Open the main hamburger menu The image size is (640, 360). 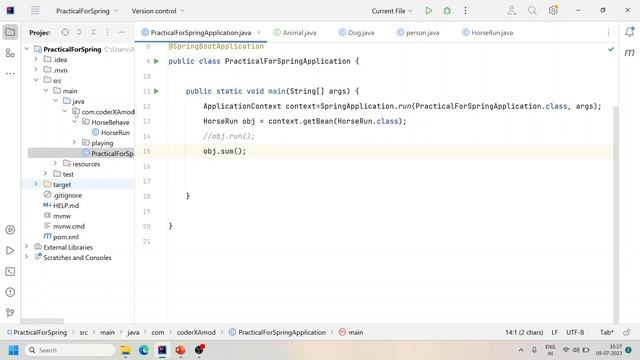36,11
